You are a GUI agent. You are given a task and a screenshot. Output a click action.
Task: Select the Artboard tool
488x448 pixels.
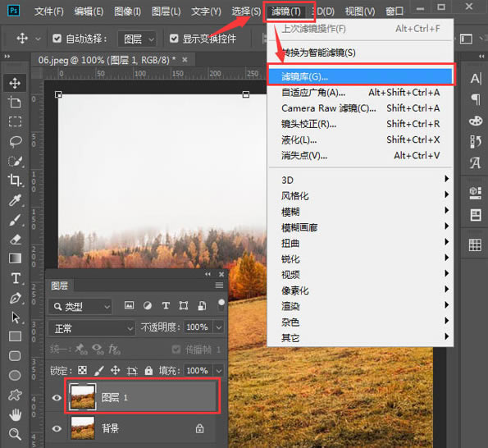coord(15,102)
